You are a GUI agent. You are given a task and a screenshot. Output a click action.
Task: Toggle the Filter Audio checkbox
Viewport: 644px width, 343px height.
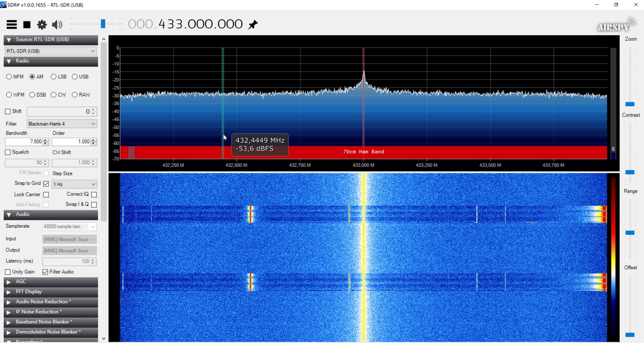pyautogui.click(x=45, y=272)
